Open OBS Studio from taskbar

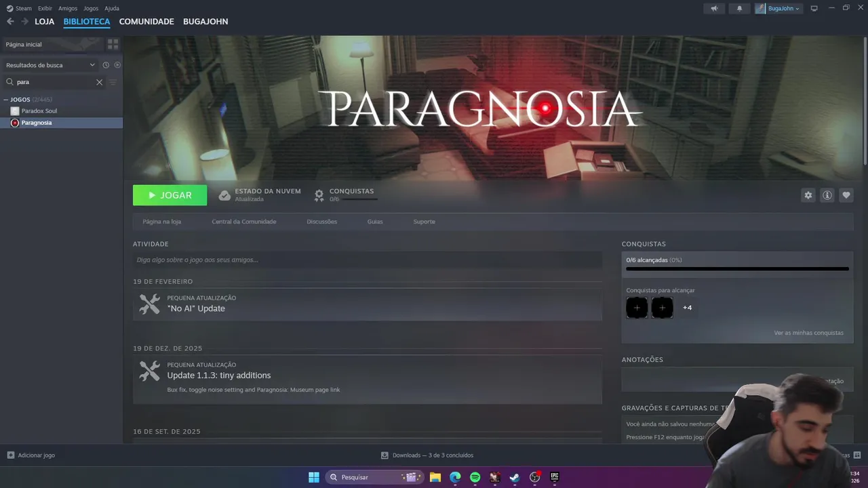[534, 477]
